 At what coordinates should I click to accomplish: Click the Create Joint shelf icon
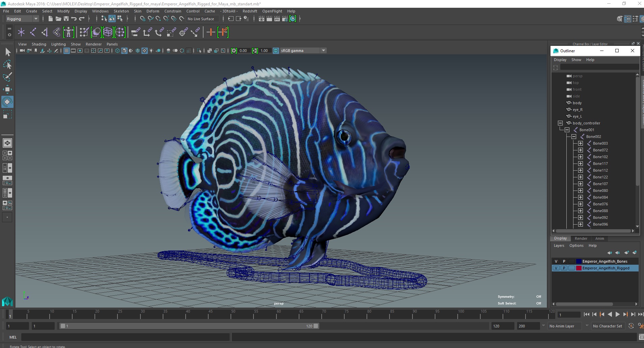coord(33,32)
